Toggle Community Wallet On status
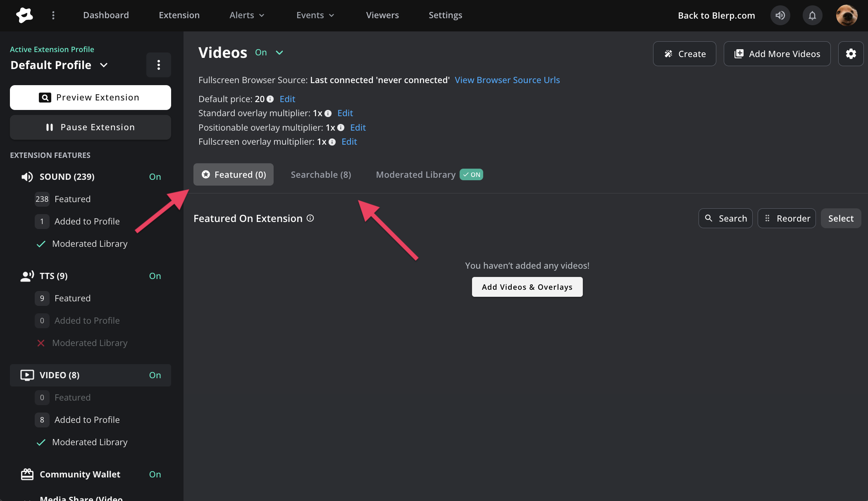 (155, 475)
